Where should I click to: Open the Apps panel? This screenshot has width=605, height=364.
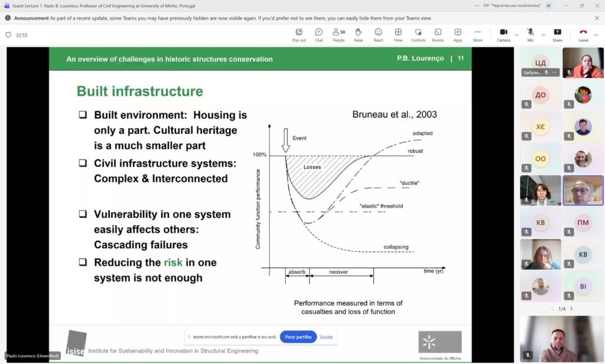click(458, 34)
